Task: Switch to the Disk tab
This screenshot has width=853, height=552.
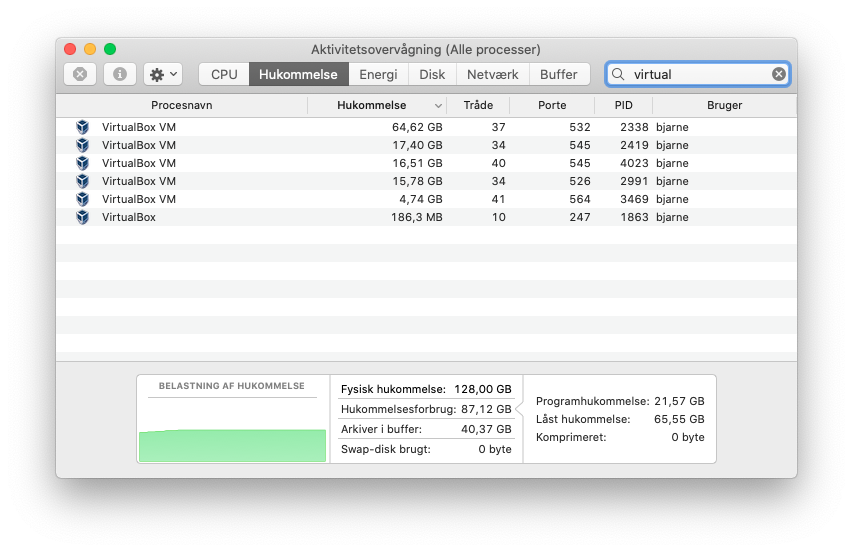Action: point(432,74)
